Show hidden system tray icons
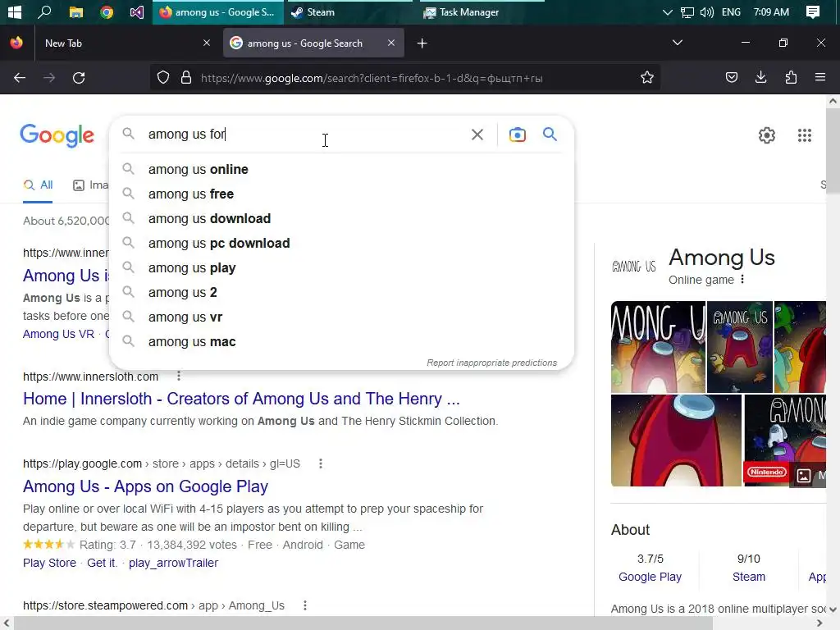Image resolution: width=840 pixels, height=630 pixels. point(667,11)
